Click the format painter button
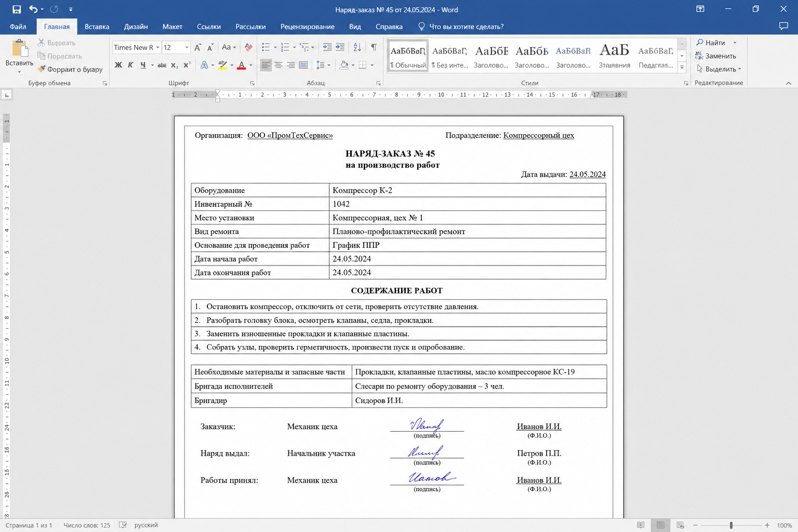 [70, 69]
